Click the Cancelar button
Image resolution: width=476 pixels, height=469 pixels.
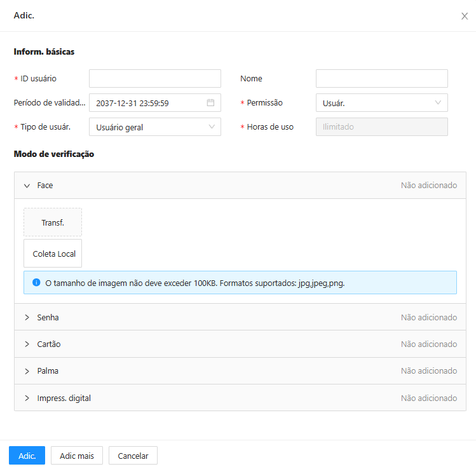[x=133, y=456]
